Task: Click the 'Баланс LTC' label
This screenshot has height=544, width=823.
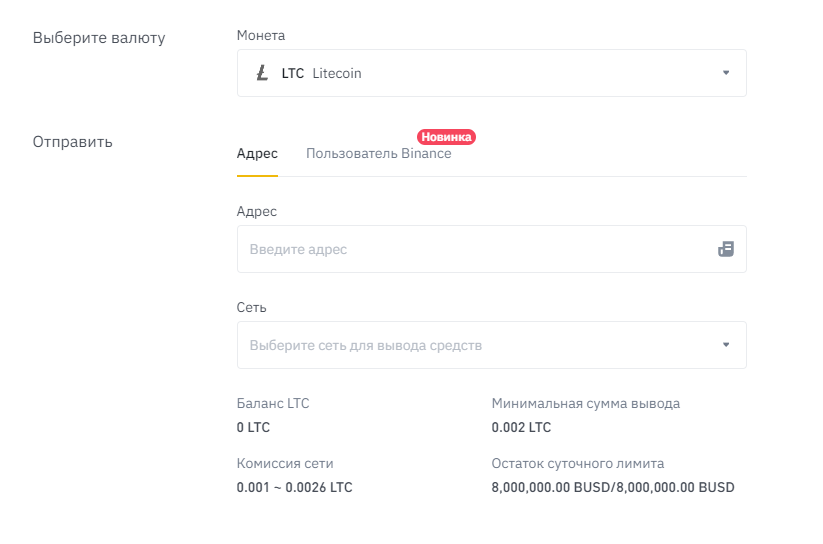Action: [273, 403]
